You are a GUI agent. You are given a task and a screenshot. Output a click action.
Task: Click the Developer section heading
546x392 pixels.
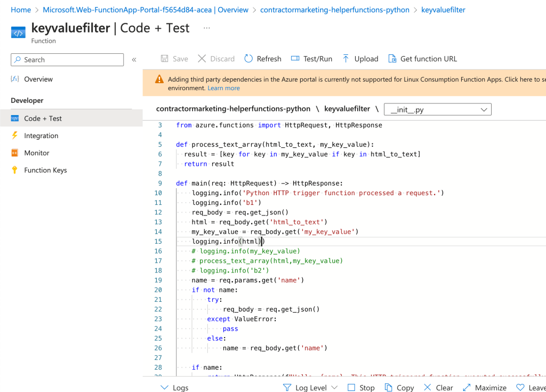[x=27, y=100]
